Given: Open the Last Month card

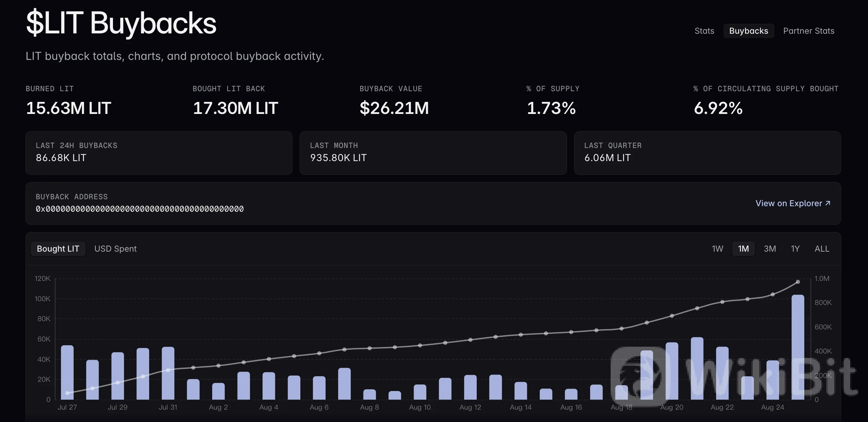Looking at the screenshot, I should coord(433,153).
